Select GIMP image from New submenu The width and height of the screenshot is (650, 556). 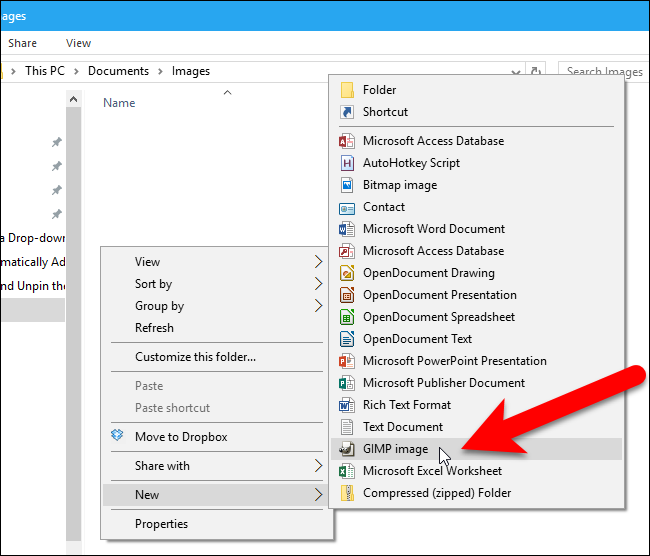click(x=476, y=449)
